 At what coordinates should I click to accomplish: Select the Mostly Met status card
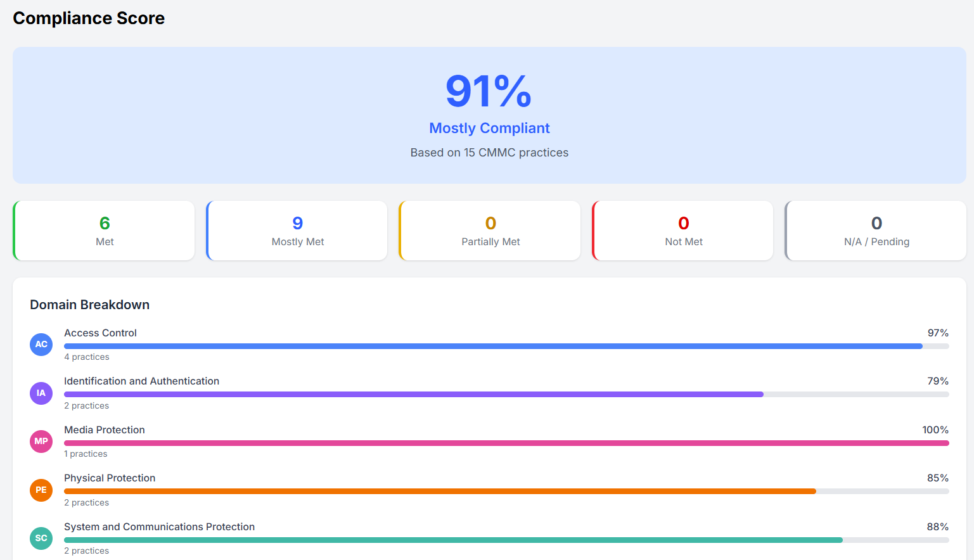coord(297,231)
